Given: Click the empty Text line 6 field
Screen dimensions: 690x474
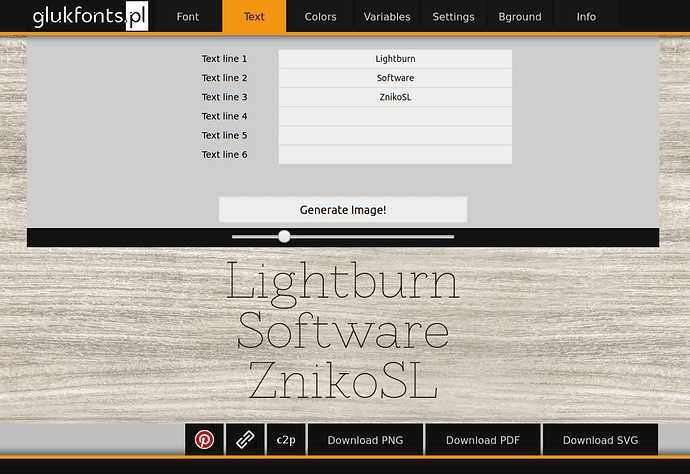Looking at the screenshot, I should [395, 154].
